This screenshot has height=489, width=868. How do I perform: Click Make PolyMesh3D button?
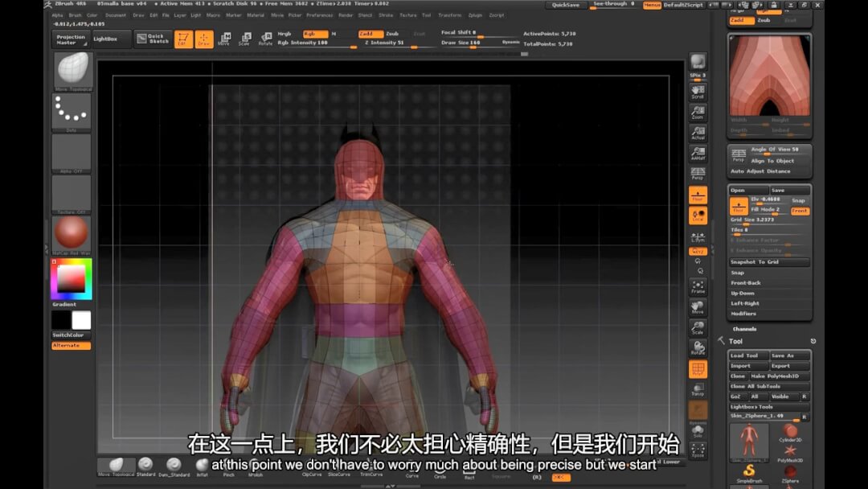click(779, 376)
